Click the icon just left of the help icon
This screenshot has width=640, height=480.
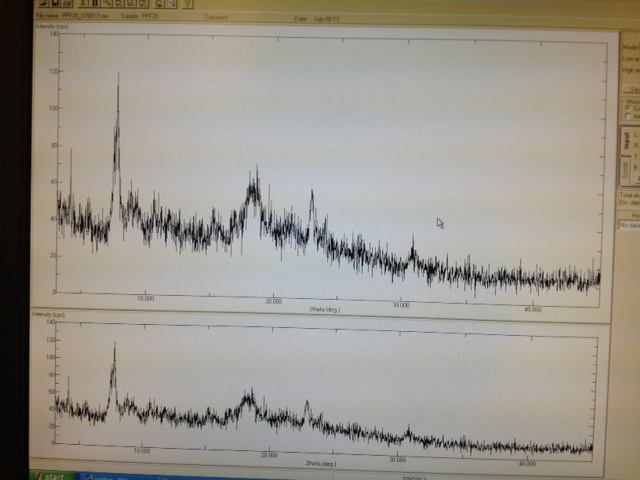pos(172,4)
